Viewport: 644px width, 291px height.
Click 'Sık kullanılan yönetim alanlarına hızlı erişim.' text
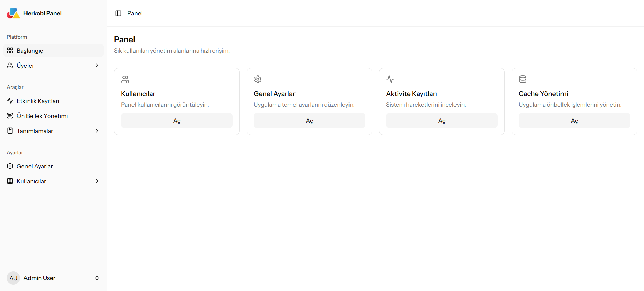coord(172,51)
